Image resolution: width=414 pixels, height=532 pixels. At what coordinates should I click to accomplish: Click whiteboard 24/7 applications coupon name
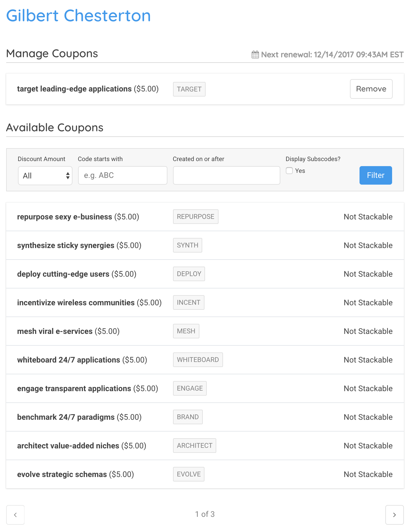(69, 360)
